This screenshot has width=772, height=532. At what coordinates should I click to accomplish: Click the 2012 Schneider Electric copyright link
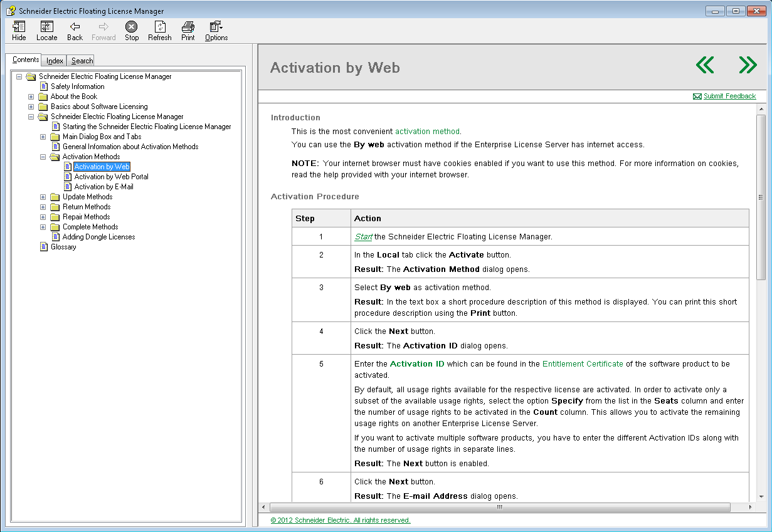coord(341,520)
